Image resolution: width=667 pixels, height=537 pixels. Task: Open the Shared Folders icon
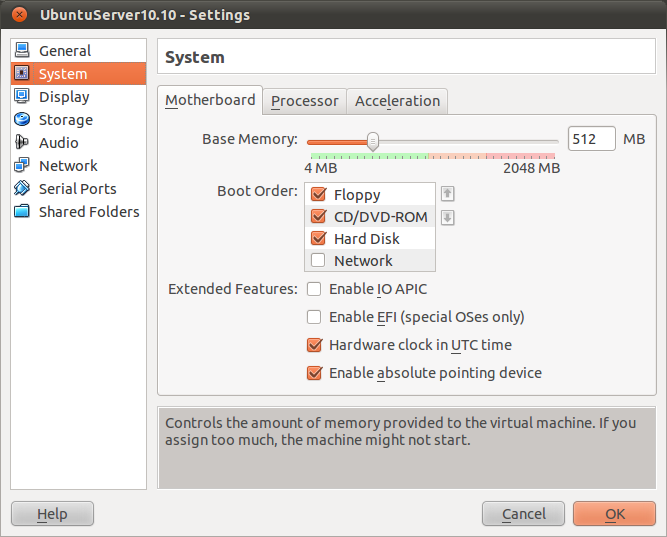coord(21,212)
